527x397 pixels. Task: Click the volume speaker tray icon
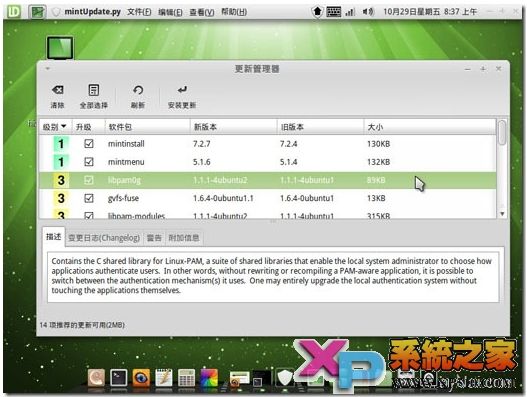pos(368,12)
